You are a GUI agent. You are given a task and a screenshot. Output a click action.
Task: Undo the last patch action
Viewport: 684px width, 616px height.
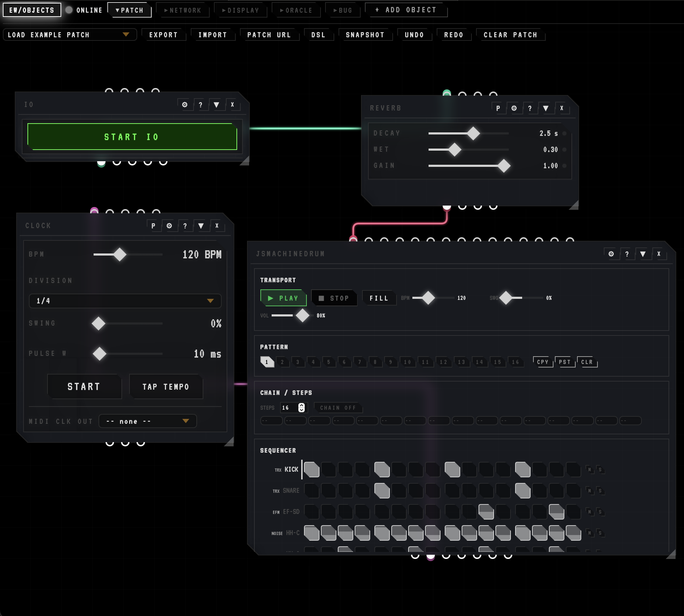click(x=414, y=35)
